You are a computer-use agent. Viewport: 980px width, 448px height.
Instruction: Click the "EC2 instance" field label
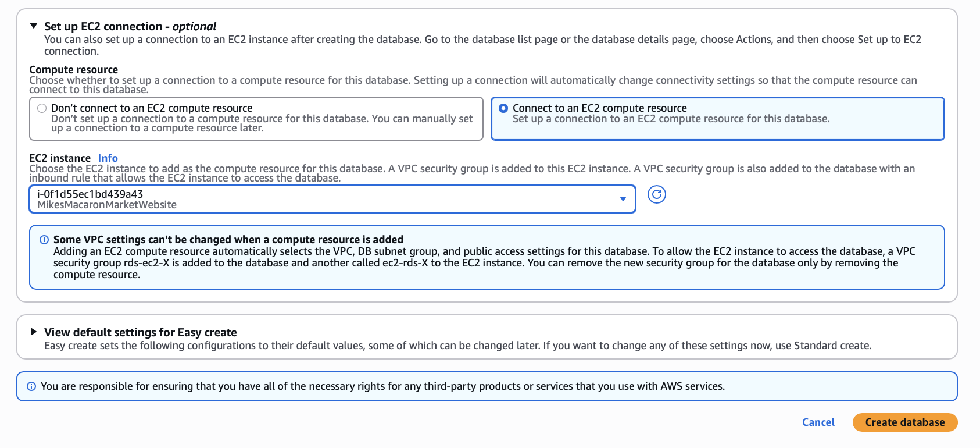point(60,158)
